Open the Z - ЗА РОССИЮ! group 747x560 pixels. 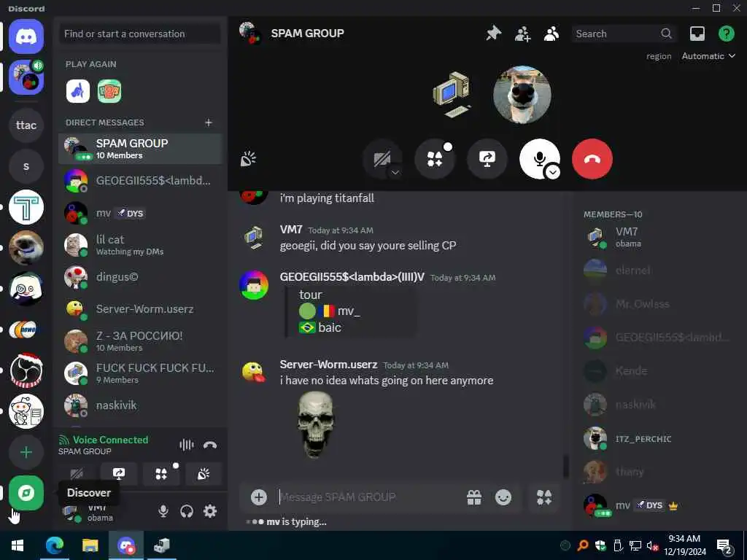click(x=140, y=341)
